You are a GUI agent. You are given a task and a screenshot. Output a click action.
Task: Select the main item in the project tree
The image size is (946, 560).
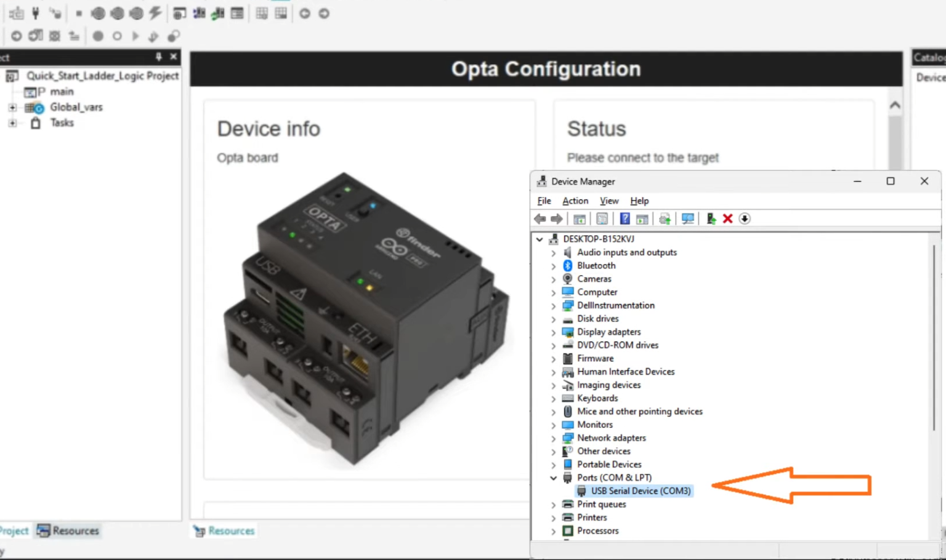click(x=63, y=91)
